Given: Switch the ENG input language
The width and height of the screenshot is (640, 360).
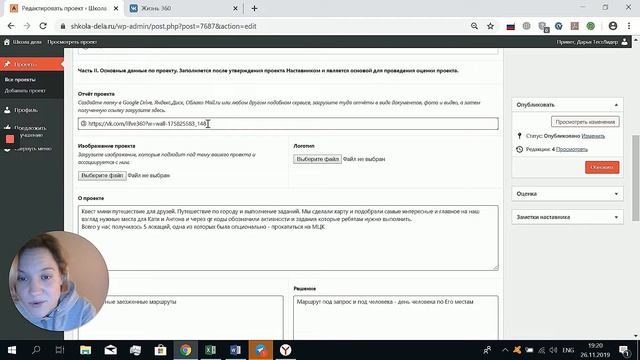Looking at the screenshot, I should click(568, 350).
